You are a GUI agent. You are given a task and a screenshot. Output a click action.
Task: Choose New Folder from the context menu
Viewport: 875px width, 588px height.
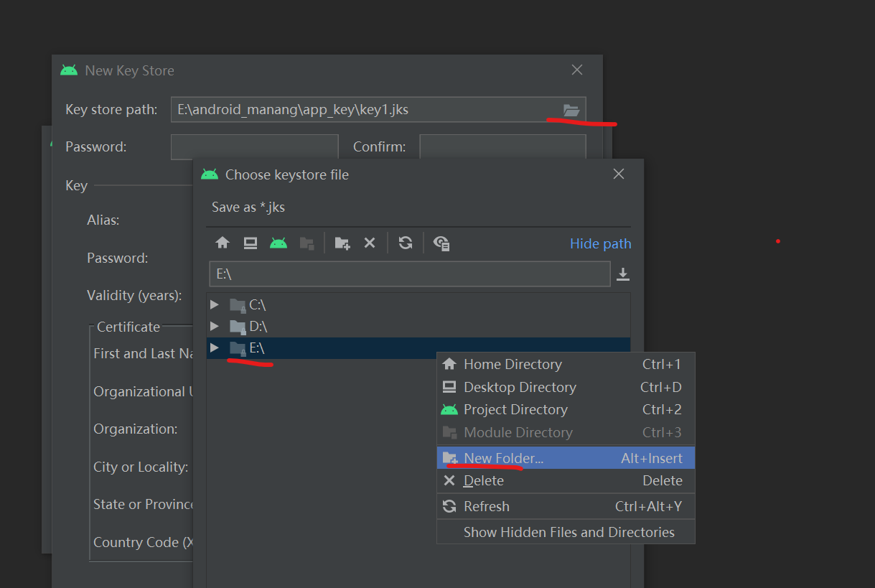coord(503,457)
